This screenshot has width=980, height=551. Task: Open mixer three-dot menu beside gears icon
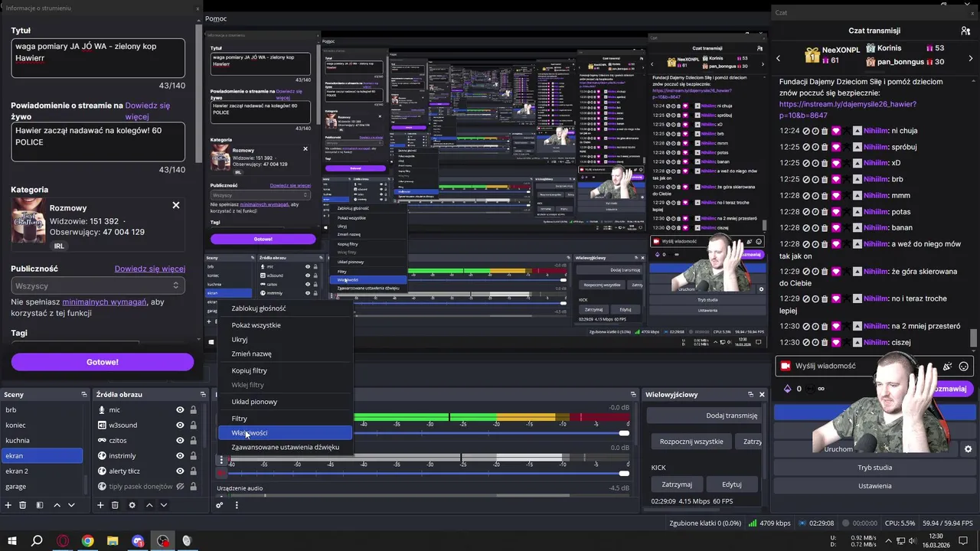237,505
